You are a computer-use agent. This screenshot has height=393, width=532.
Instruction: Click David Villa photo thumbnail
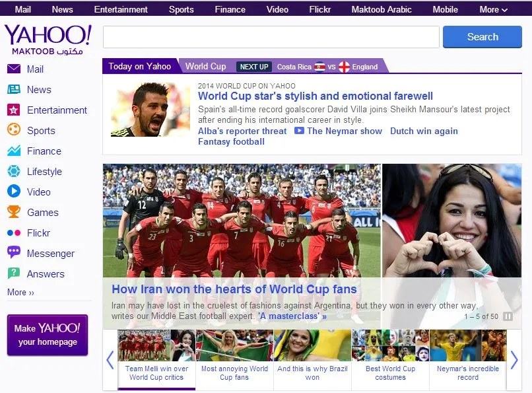[150, 110]
